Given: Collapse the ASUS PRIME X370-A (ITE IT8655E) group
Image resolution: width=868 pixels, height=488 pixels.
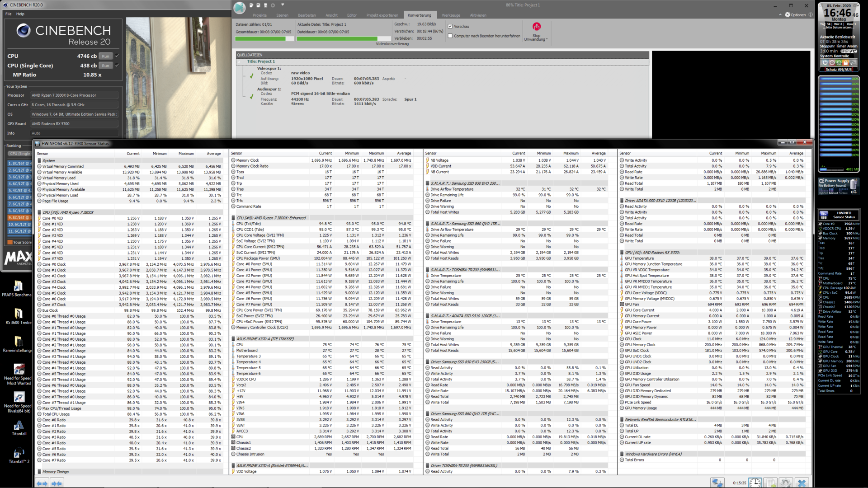Looking at the screenshot, I should pos(233,339).
